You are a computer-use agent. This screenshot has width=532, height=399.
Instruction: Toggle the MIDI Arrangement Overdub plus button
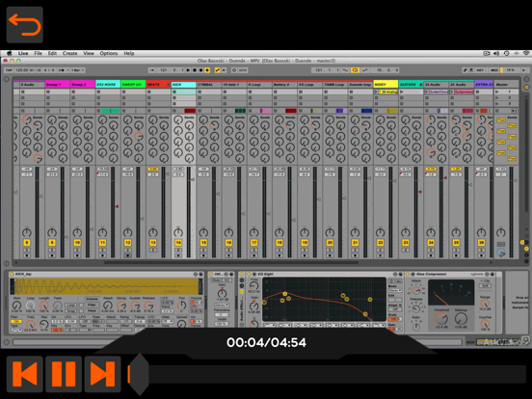pos(207,70)
